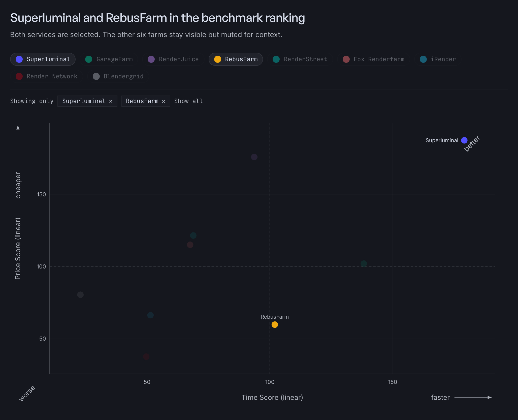Toggle the RenderStreet legend chip
The image size is (518, 420).
point(300,59)
